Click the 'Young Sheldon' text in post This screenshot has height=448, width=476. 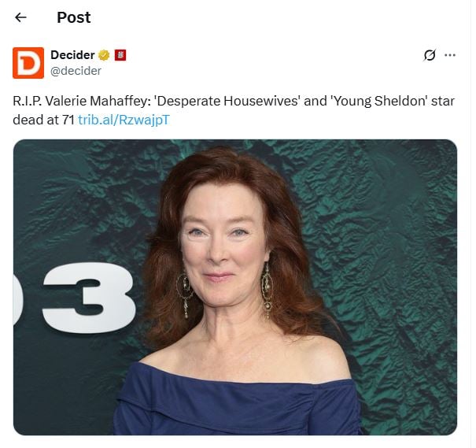point(379,101)
